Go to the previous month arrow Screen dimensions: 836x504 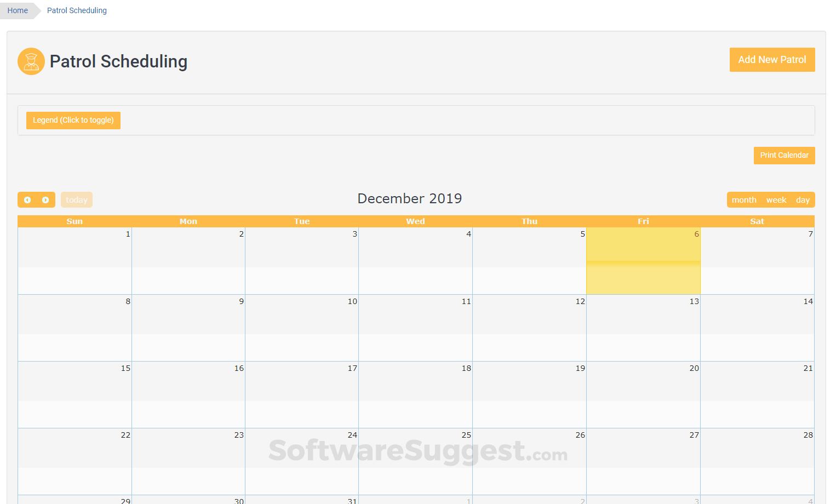(x=27, y=200)
